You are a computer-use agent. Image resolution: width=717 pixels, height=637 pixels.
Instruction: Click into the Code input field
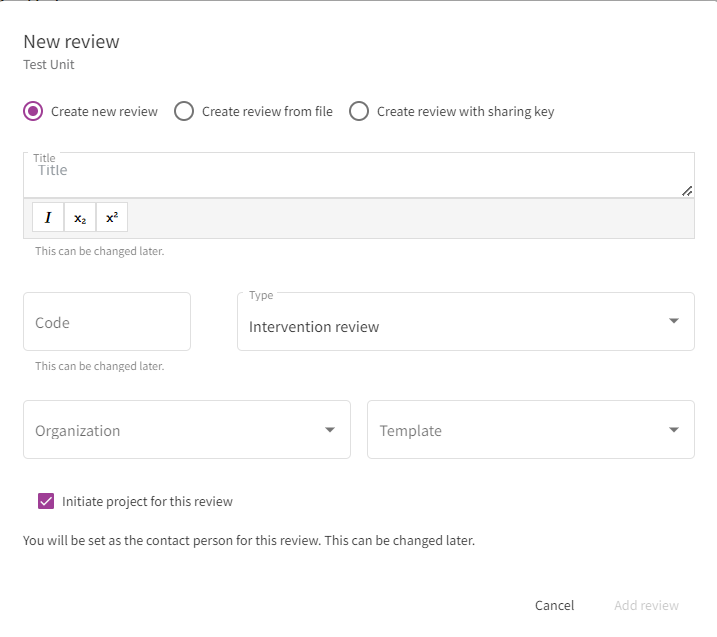(107, 322)
